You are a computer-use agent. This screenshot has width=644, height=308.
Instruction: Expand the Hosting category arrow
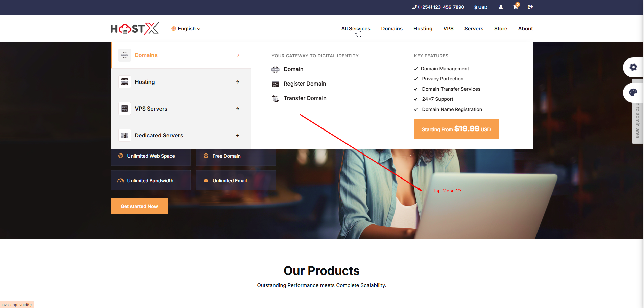[238, 82]
